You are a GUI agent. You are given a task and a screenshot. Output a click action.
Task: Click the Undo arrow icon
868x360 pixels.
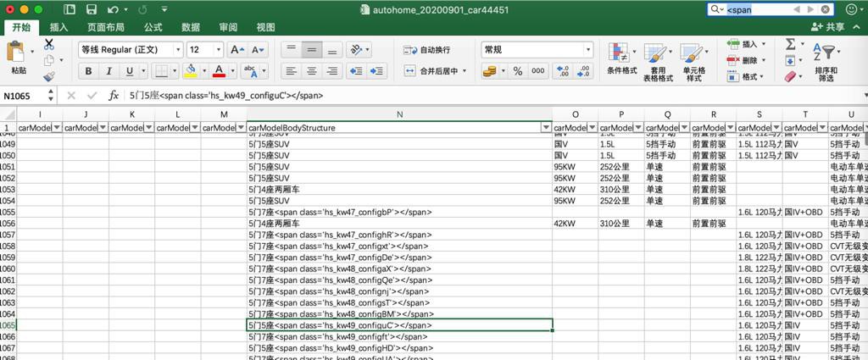[113, 9]
